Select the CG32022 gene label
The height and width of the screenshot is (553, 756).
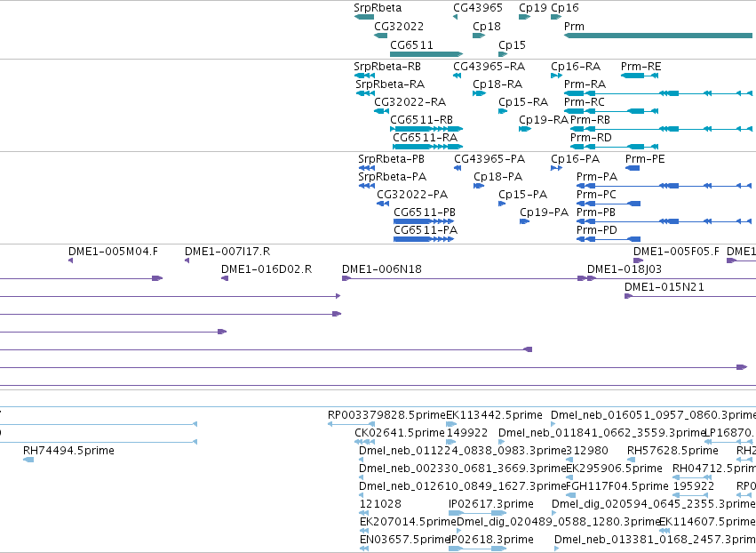(x=399, y=27)
